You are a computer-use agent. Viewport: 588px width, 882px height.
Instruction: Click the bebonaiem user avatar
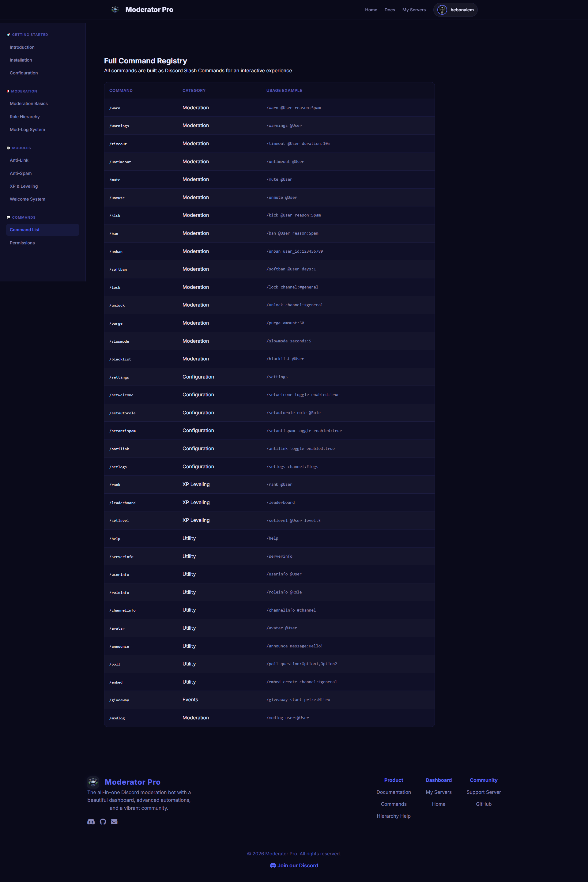point(442,10)
